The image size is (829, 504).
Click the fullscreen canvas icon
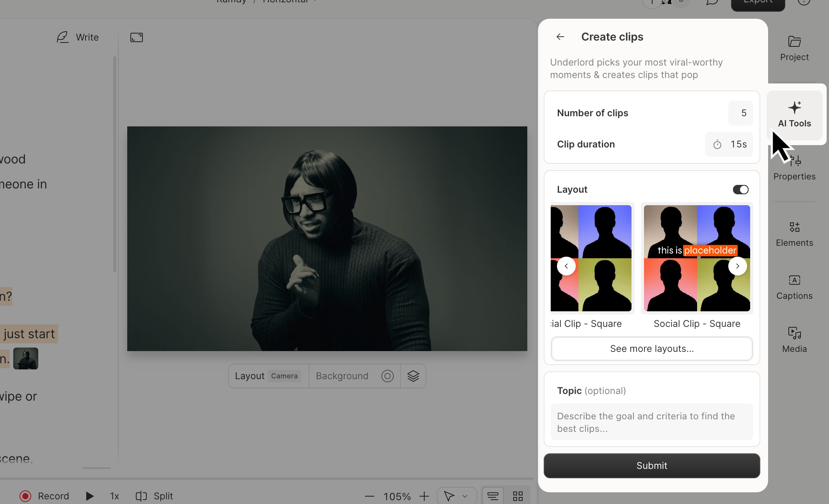136,37
